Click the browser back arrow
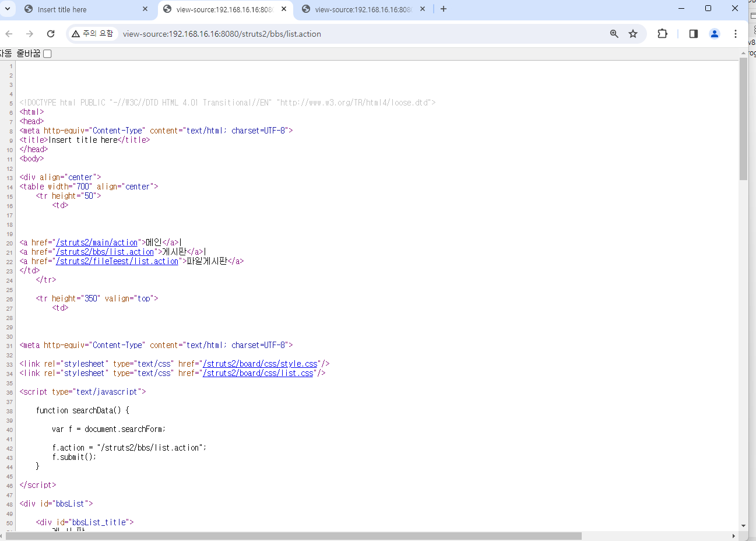 tap(9, 34)
